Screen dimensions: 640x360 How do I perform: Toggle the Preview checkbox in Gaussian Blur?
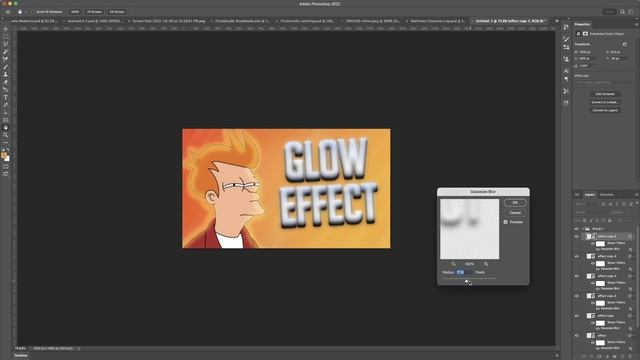pyautogui.click(x=505, y=222)
